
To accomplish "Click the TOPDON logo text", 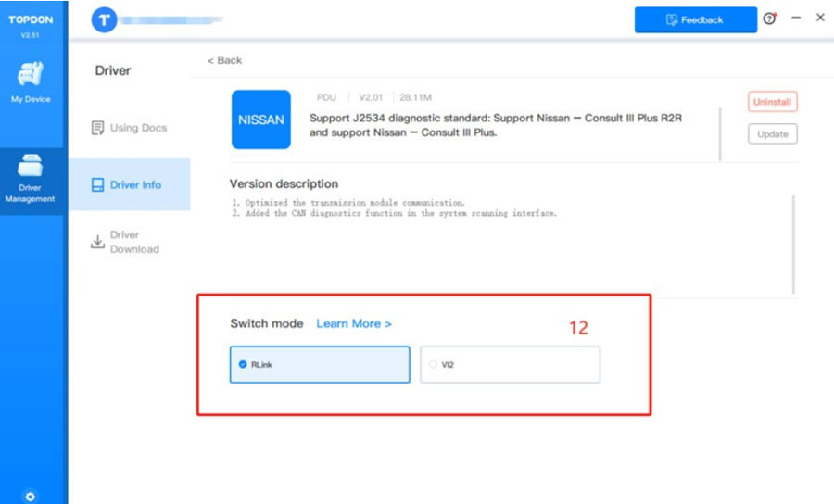I will [x=31, y=19].
